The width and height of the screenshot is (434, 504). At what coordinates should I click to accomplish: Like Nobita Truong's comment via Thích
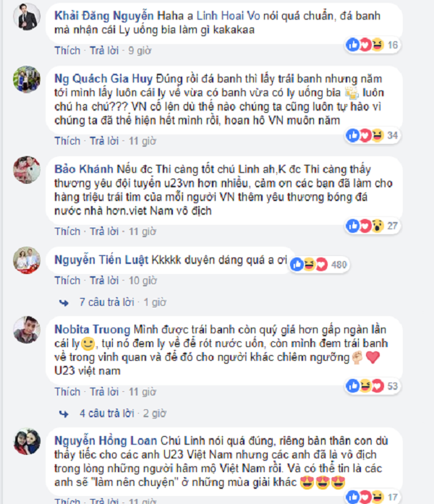click(67, 392)
